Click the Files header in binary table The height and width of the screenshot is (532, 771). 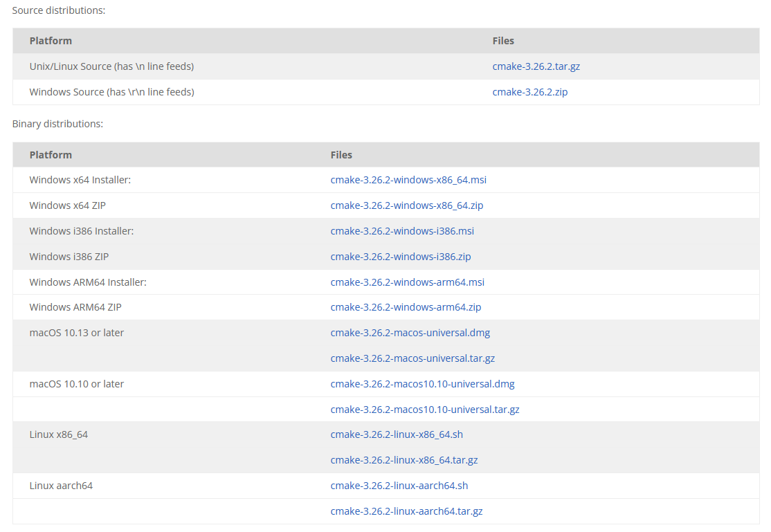coord(341,155)
